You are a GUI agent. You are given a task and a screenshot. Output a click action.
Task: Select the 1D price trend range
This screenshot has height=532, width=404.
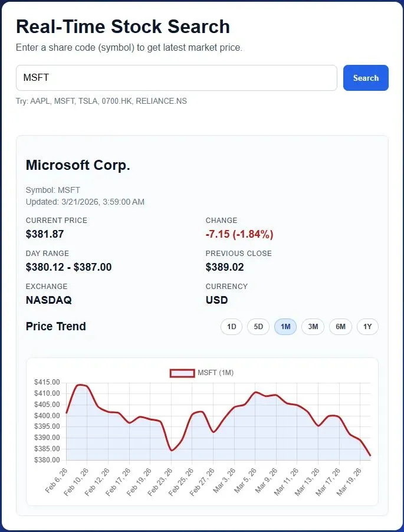(x=231, y=327)
